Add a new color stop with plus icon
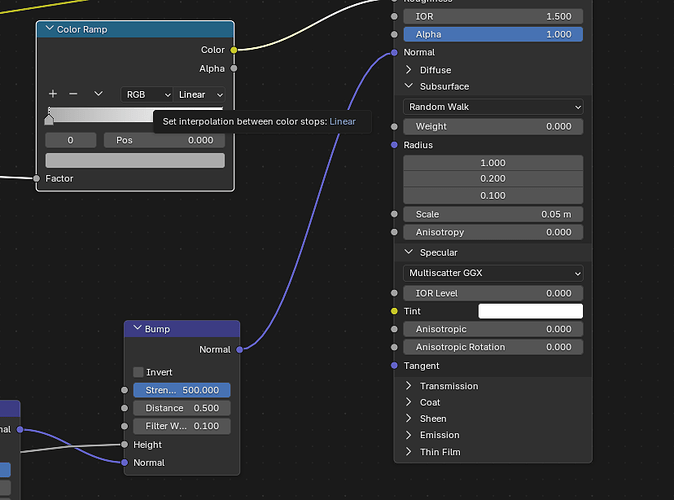Screen dimensions: 674x500 pyautogui.click(x=53, y=94)
